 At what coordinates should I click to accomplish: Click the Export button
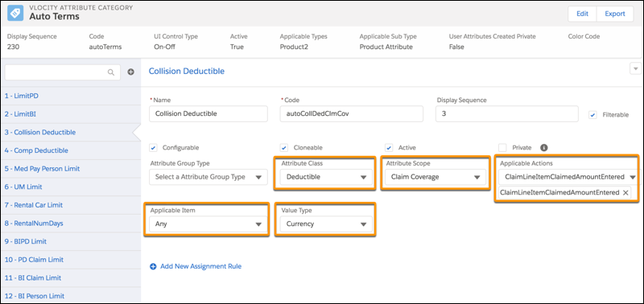(x=615, y=14)
